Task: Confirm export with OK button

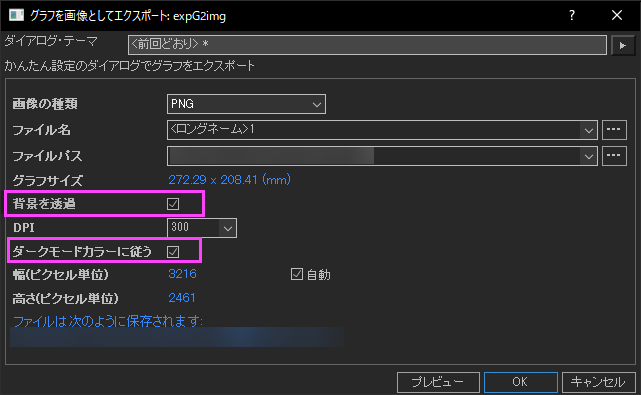Action: [520, 382]
